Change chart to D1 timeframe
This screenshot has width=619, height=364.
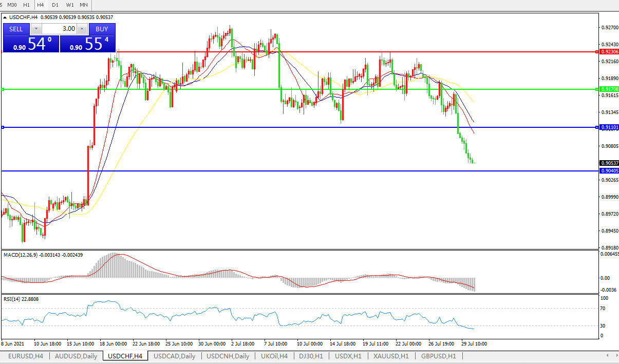(55, 5)
